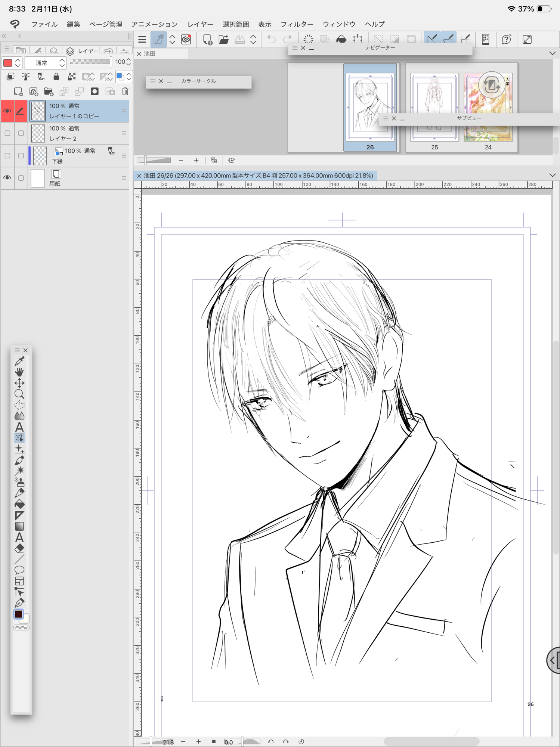The height and width of the screenshot is (747, 560).
Task: Expand the canvas tab list chevron
Action: (552, 175)
